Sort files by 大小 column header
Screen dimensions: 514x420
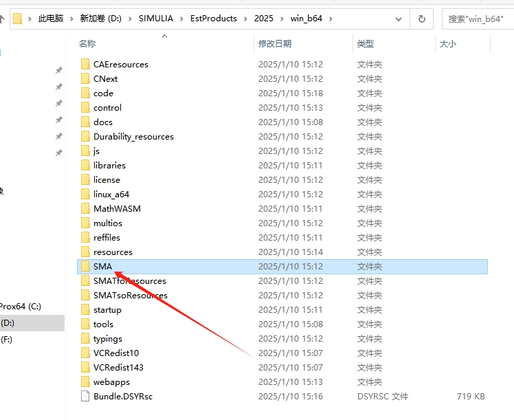click(447, 43)
